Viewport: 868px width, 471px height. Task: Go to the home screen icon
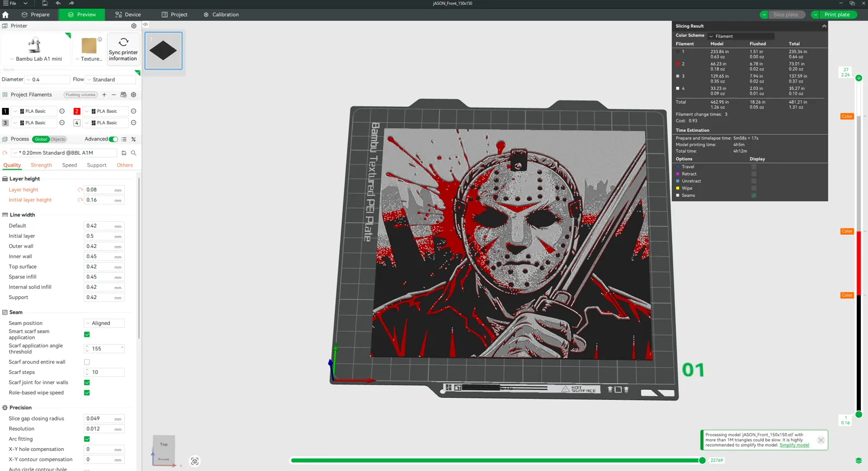(x=5, y=15)
